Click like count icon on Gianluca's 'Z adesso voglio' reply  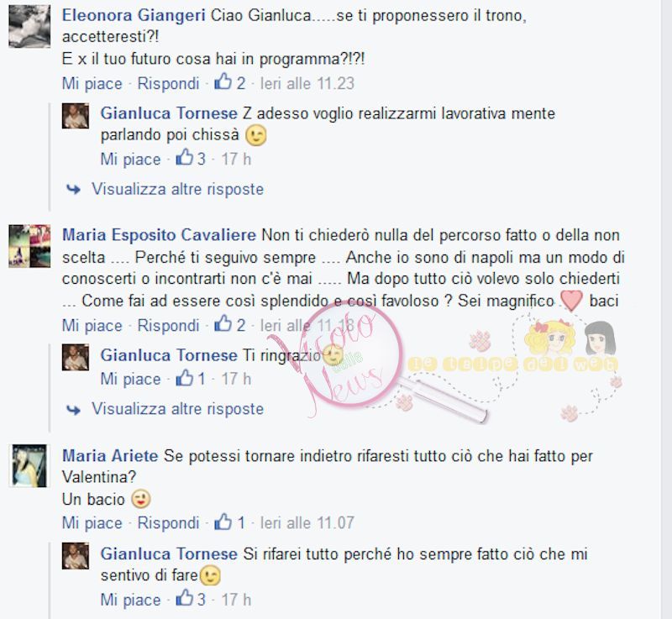pyautogui.click(x=185, y=157)
